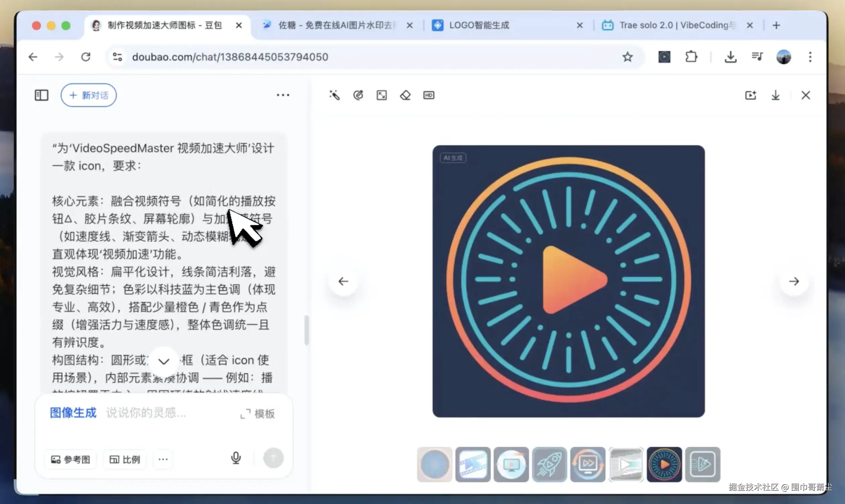Open the image edit/redraw pencil tool
The height and width of the screenshot is (504, 845).
pyautogui.click(x=358, y=96)
